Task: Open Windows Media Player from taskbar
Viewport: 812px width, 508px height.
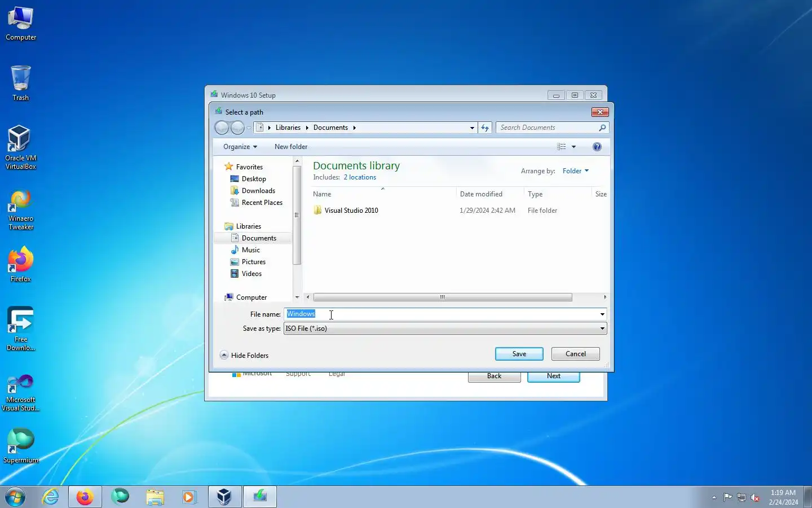Action: tap(189, 497)
